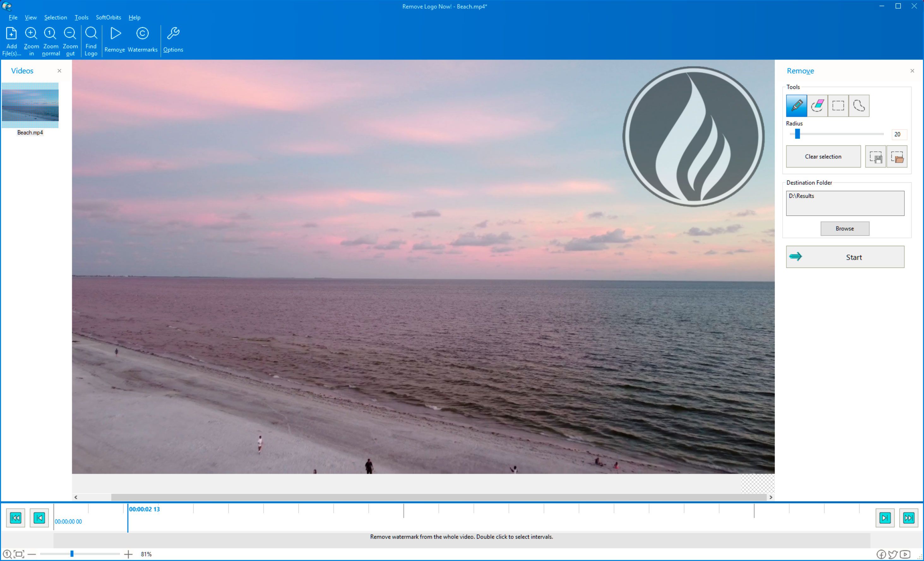Click the Options toolbar icon
924x561 pixels.
[x=173, y=38]
